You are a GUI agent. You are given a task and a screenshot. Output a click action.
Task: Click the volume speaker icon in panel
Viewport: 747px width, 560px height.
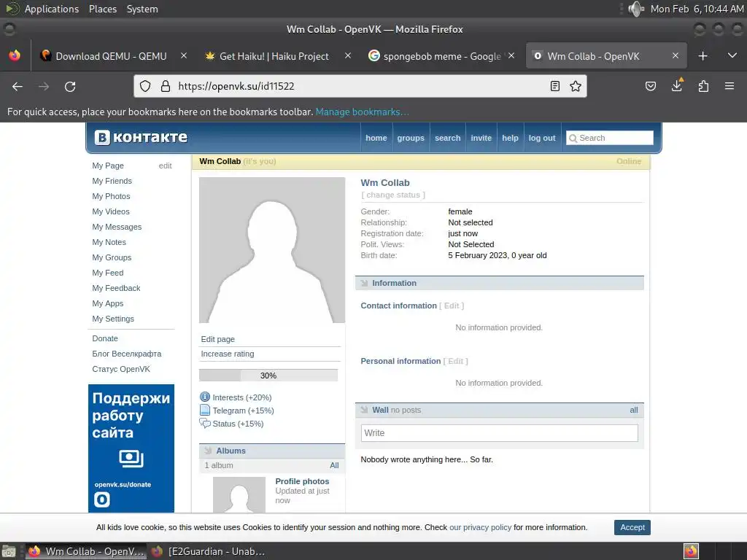(x=635, y=9)
